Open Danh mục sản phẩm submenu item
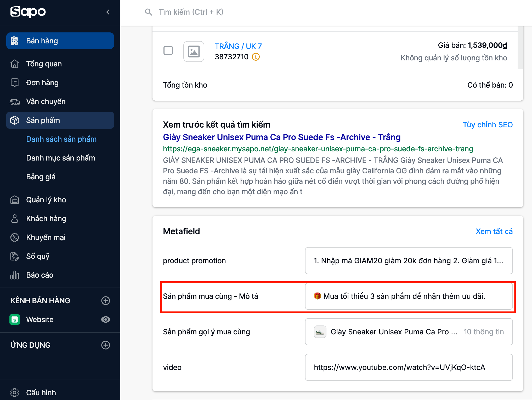 click(x=60, y=158)
